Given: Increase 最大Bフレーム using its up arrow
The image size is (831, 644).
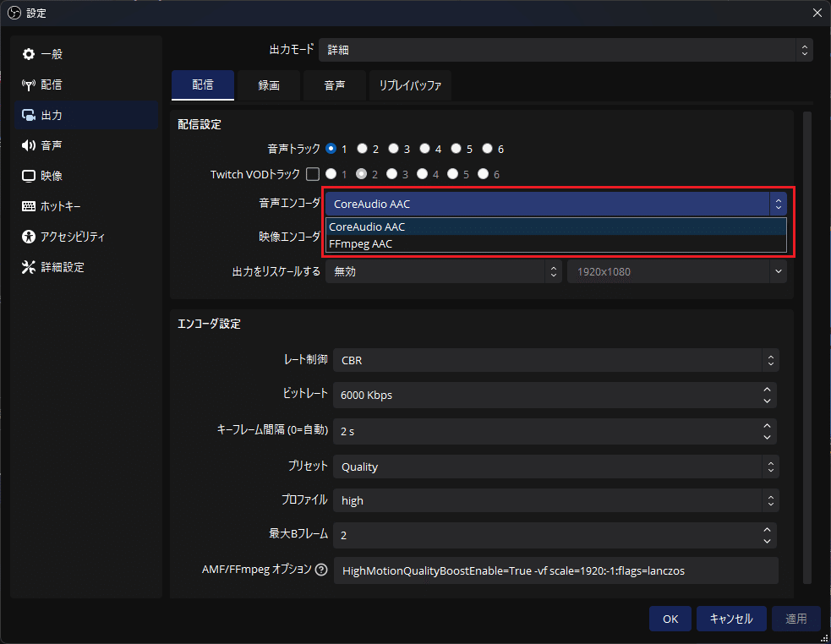Looking at the screenshot, I should (x=767, y=531).
